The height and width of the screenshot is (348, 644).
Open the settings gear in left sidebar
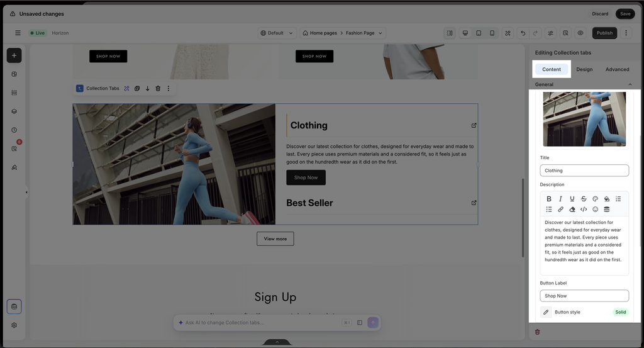tap(14, 325)
